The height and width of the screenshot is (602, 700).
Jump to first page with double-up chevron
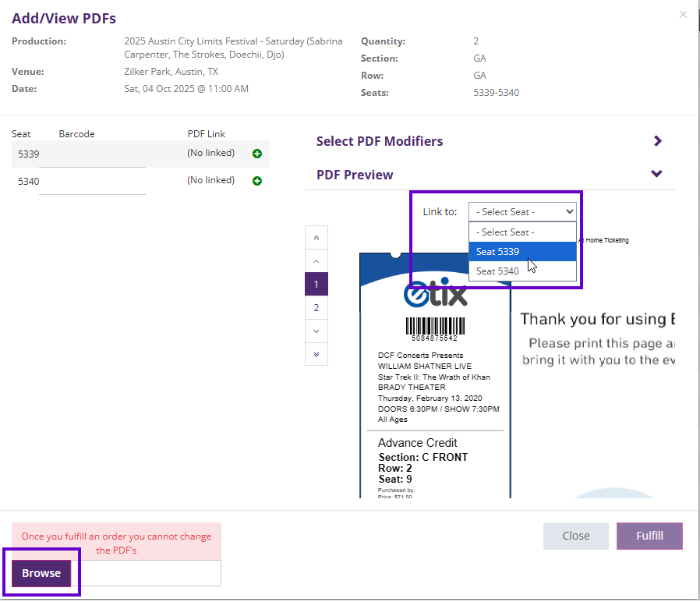[x=316, y=237]
